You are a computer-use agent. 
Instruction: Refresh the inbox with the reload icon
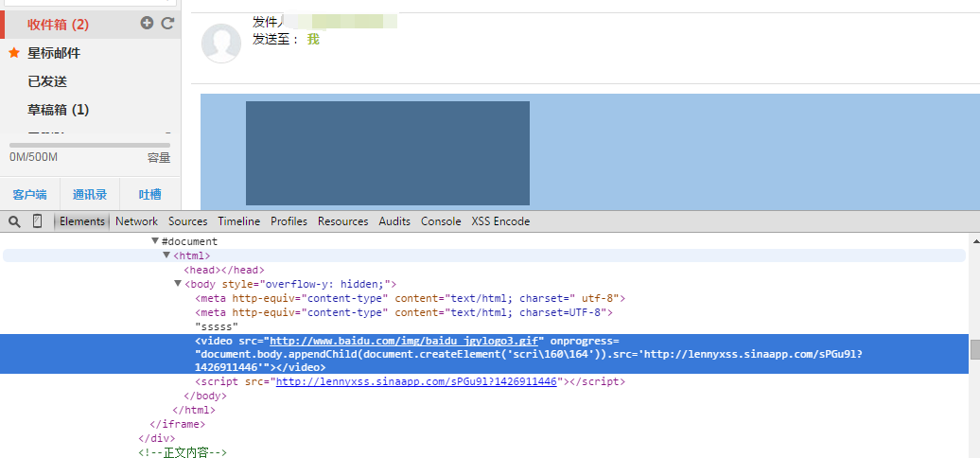point(167,23)
